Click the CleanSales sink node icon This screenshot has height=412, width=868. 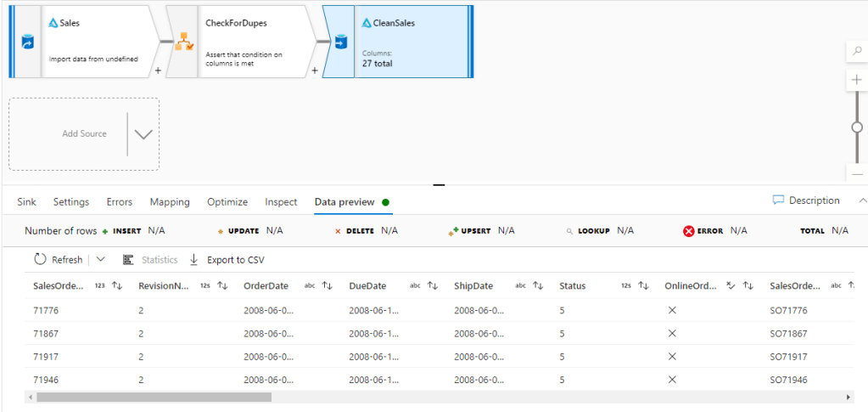(340, 42)
